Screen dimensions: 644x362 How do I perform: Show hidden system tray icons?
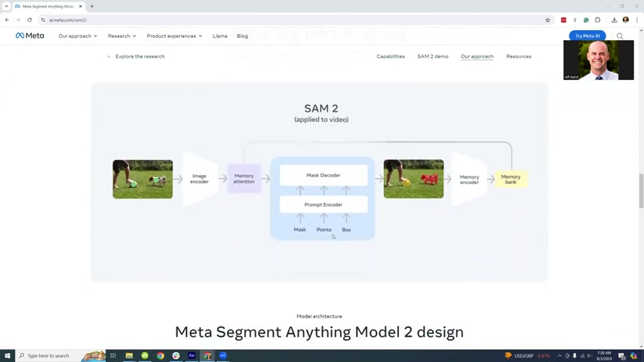point(560,356)
